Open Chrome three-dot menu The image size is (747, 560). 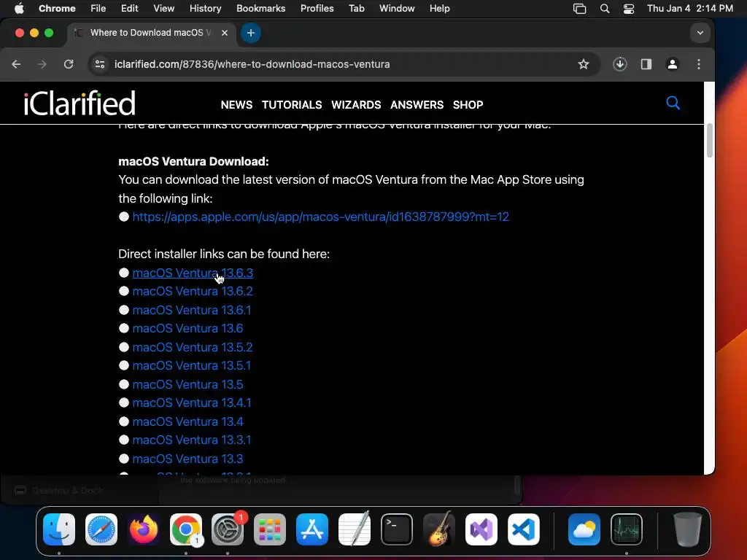tap(698, 64)
